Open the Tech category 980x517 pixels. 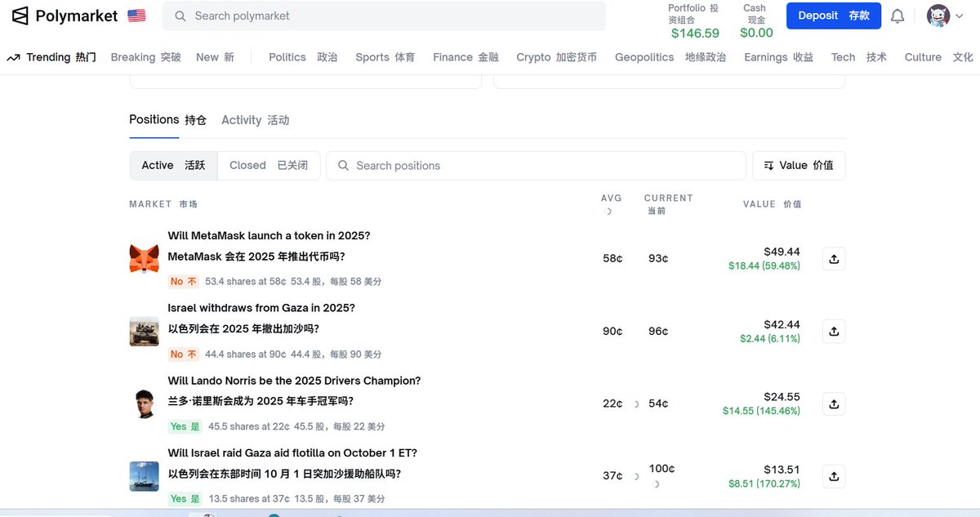[x=859, y=57]
